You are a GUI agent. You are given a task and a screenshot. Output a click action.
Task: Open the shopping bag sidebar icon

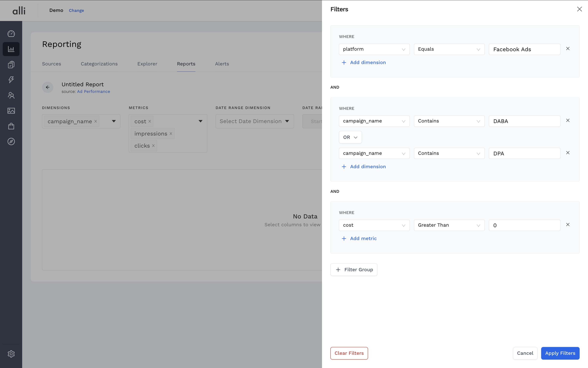pyautogui.click(x=11, y=126)
